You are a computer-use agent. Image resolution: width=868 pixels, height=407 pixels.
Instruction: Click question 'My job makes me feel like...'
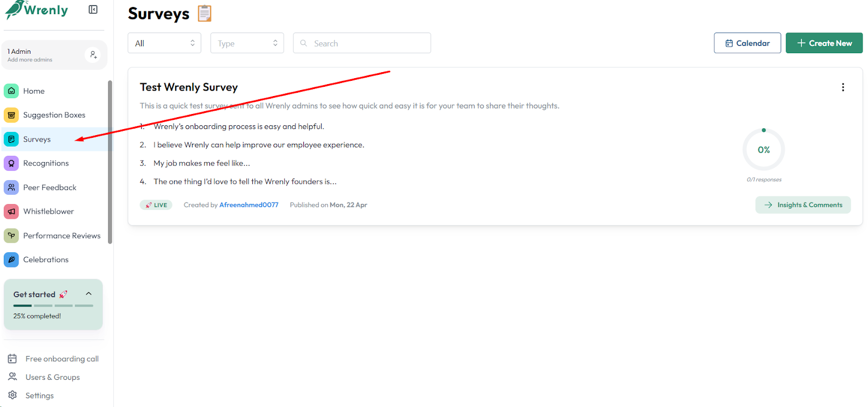point(202,163)
